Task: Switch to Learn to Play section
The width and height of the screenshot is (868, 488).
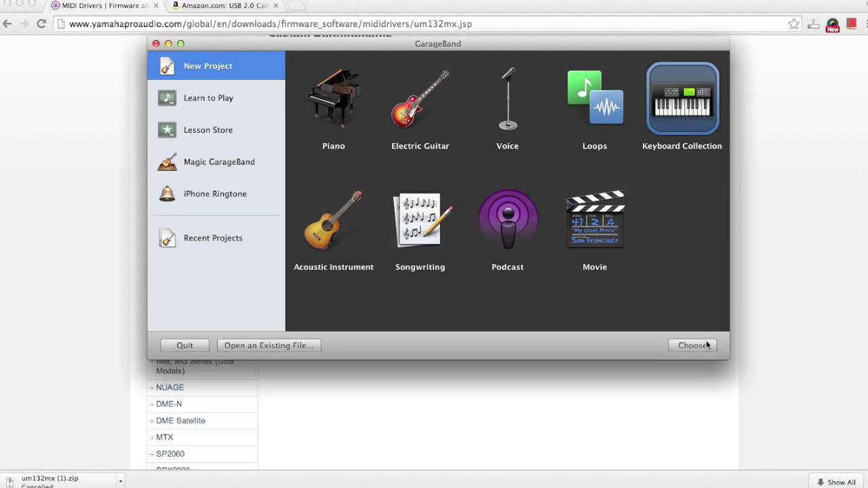Action: (x=216, y=98)
